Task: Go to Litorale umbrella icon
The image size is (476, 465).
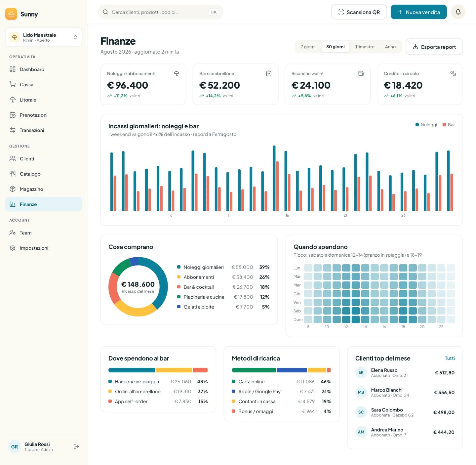Action: click(13, 100)
